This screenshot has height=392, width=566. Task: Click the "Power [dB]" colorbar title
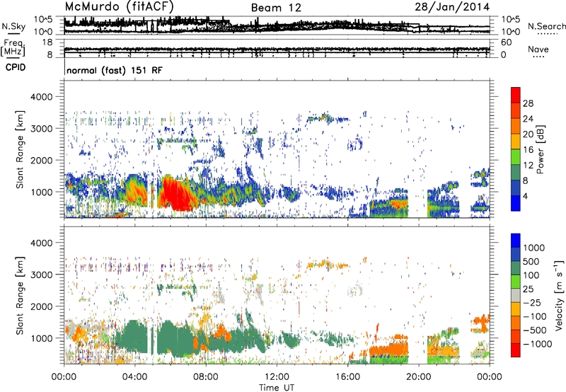[x=540, y=149]
